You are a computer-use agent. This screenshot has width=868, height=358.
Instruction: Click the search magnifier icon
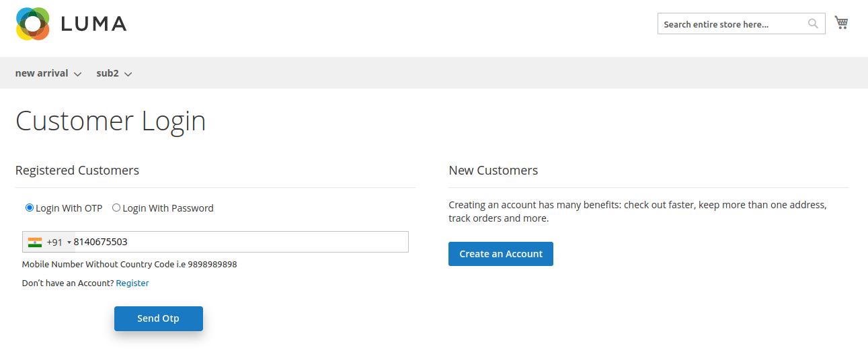[x=813, y=24]
